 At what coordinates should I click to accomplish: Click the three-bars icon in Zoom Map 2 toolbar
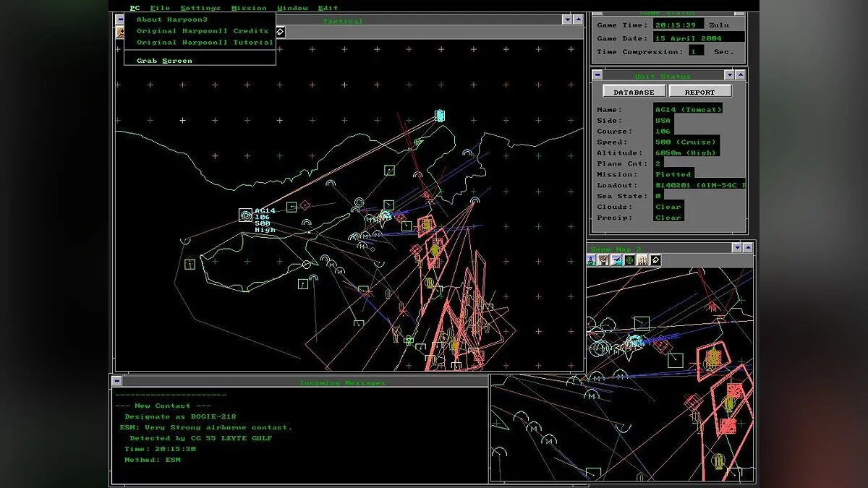(642, 260)
